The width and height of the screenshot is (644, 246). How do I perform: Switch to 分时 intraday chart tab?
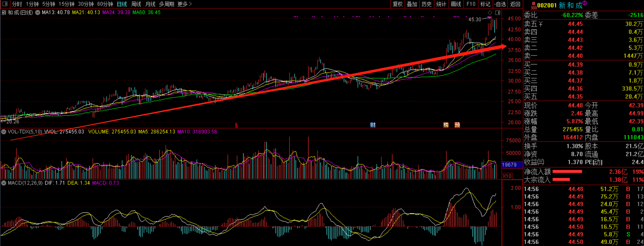17,4
